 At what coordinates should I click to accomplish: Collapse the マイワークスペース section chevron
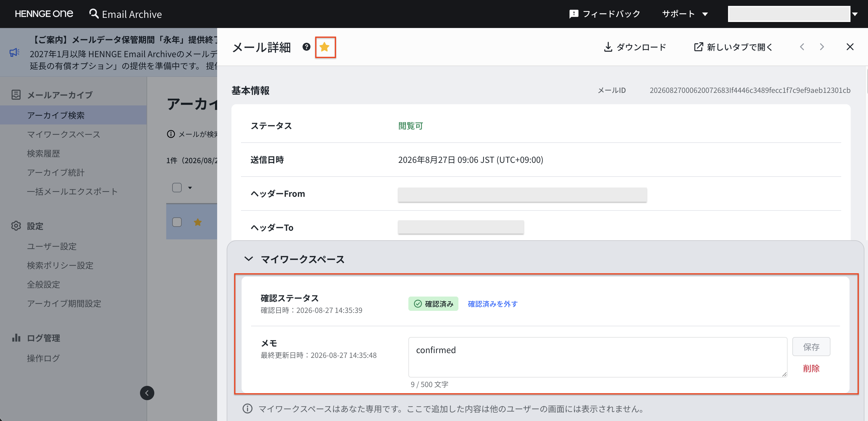(x=248, y=259)
